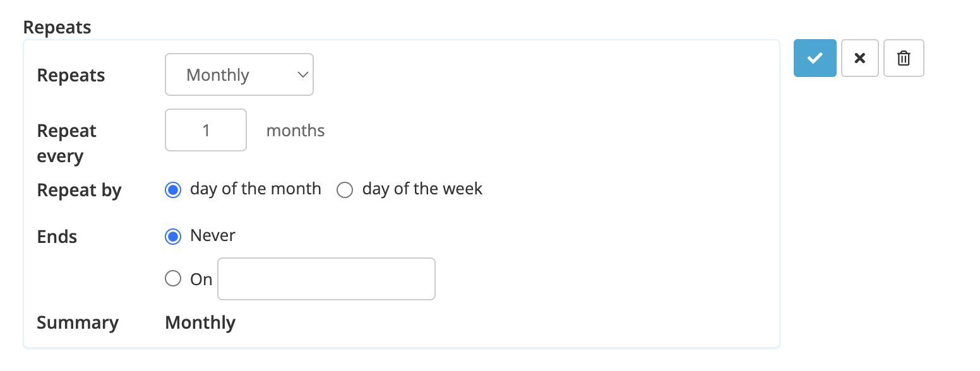Select the 'On' option under Ends
The width and height of the screenshot is (980, 371).
coord(172,278)
